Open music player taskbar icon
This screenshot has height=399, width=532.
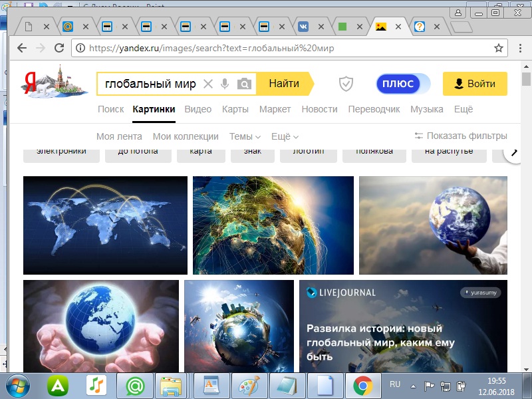(x=96, y=386)
